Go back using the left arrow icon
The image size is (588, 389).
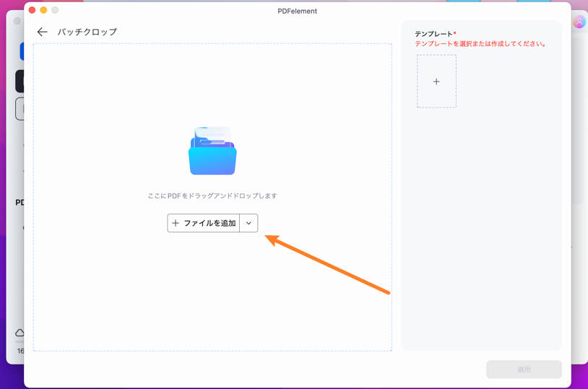click(42, 32)
